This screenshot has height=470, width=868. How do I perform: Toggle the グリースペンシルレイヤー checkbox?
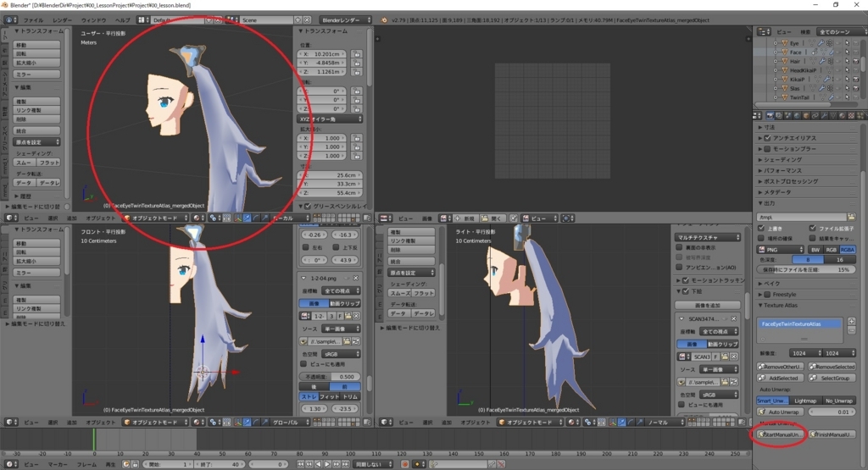(308, 207)
